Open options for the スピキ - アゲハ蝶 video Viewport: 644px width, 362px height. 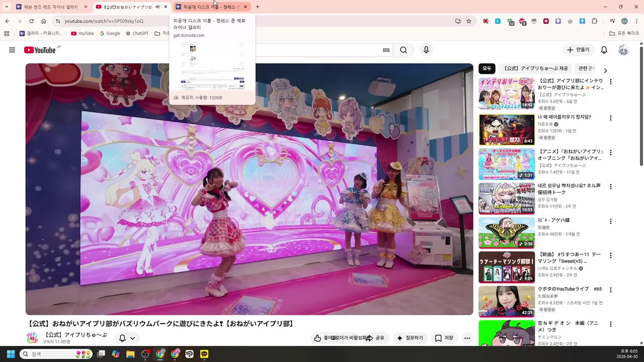[x=611, y=221]
